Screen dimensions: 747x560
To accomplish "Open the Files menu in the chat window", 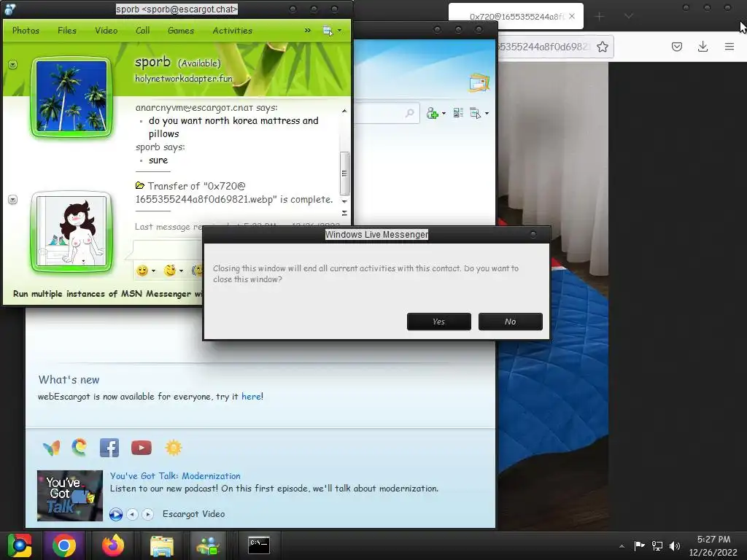I will tap(66, 31).
